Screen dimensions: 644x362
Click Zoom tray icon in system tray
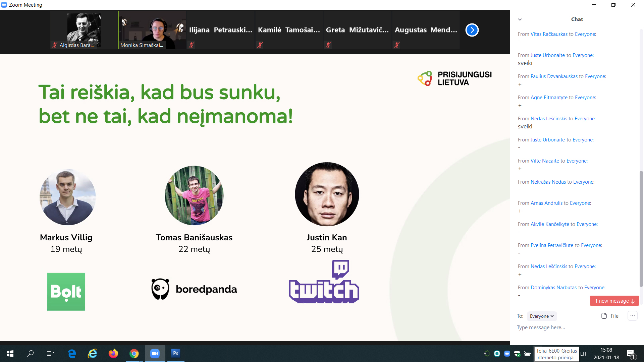tap(507, 354)
